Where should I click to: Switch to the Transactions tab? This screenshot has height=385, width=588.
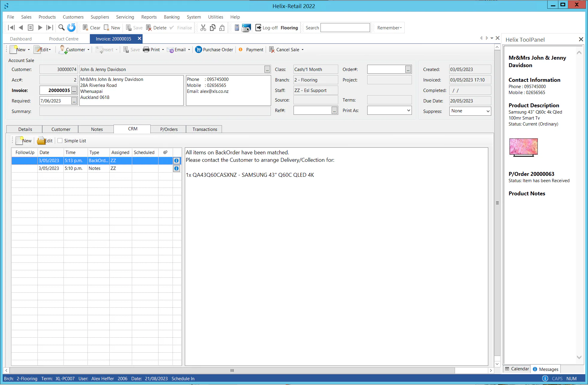click(205, 129)
